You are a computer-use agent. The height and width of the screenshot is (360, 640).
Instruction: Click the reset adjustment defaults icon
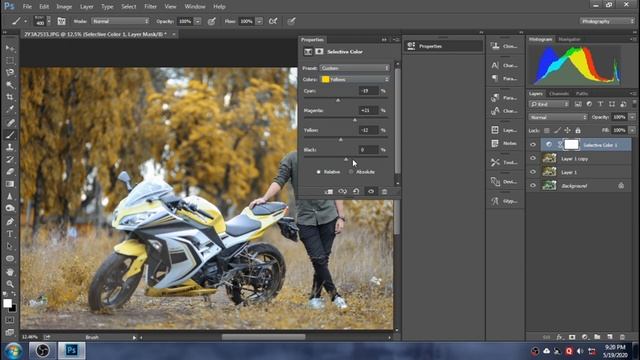tap(356, 191)
